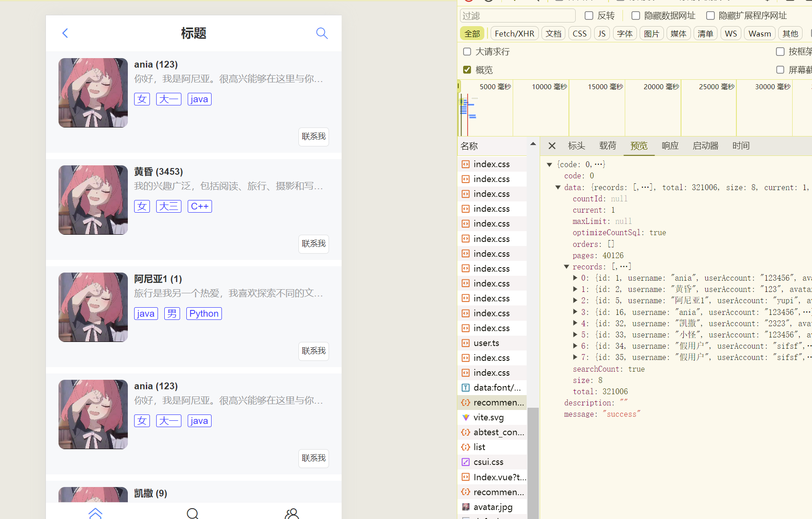Tap the team people icon in bottom bar
Viewport: 812px width, 519px height.
coord(292,513)
